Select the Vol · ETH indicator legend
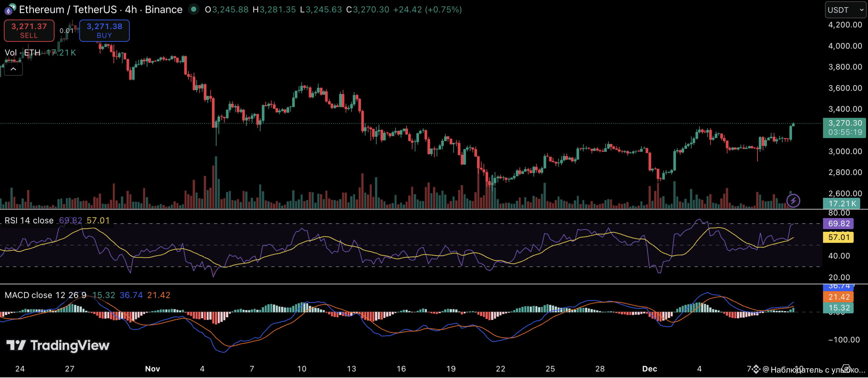Image resolution: width=868 pixels, height=378 pixels. 22,53
